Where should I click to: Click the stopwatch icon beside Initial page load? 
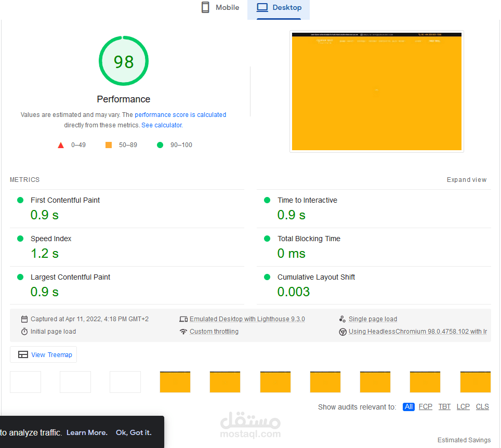point(24,332)
